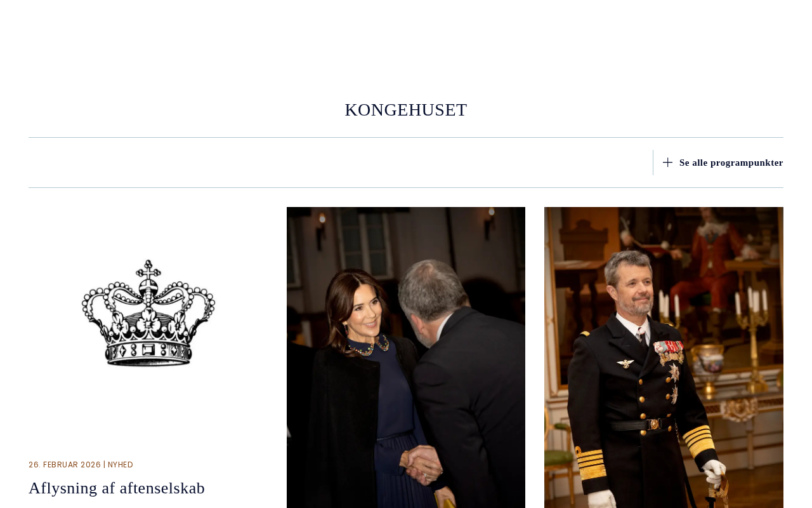Screen dimensions: 812x508
Task: Open the Aflysning af aftenselskab headline
Action: pyautogui.click(x=117, y=488)
